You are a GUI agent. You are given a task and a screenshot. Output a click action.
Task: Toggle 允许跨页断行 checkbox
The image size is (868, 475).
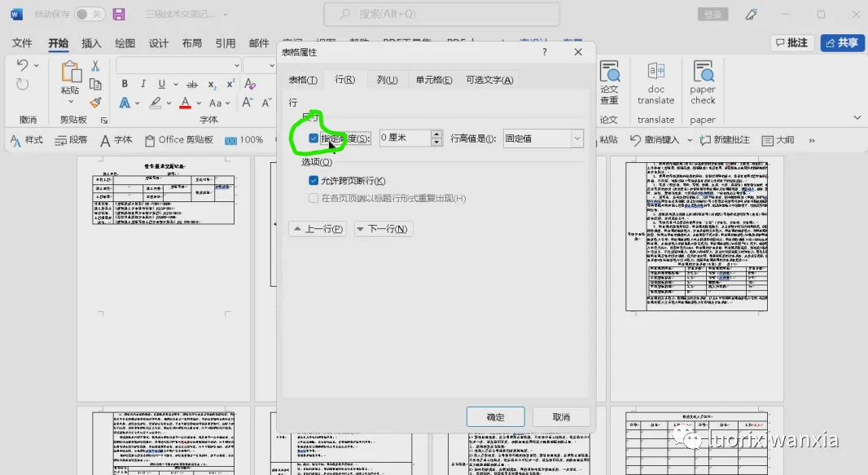pyautogui.click(x=313, y=181)
